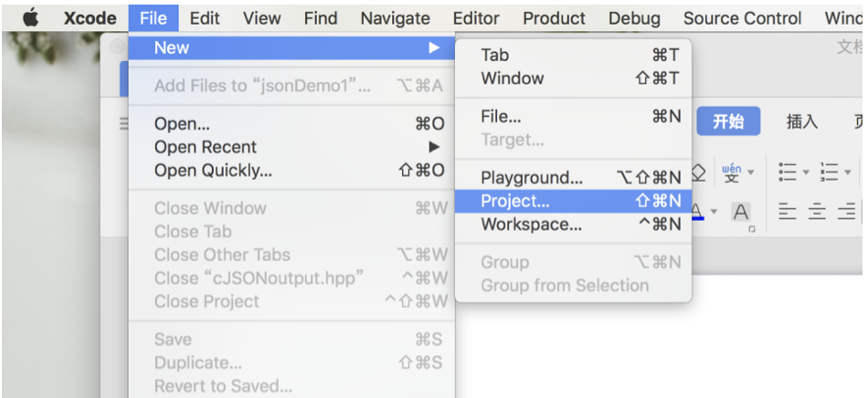
Task: Expand the font color dropdown arrow
Action: (x=714, y=212)
